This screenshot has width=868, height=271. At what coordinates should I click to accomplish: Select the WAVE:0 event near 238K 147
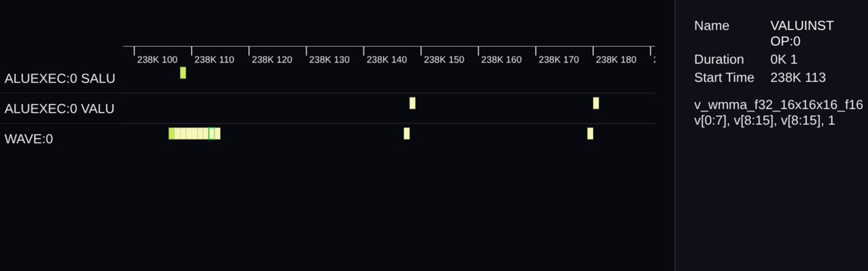tap(407, 133)
